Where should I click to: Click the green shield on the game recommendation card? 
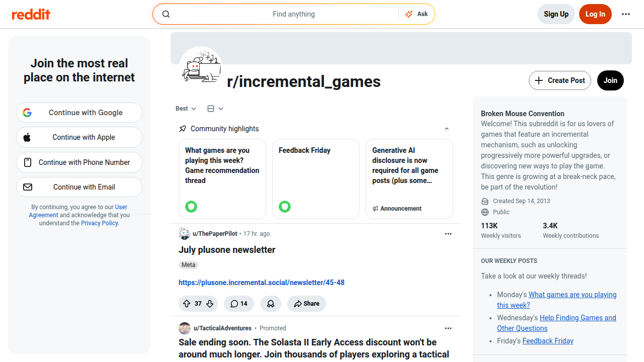click(191, 206)
